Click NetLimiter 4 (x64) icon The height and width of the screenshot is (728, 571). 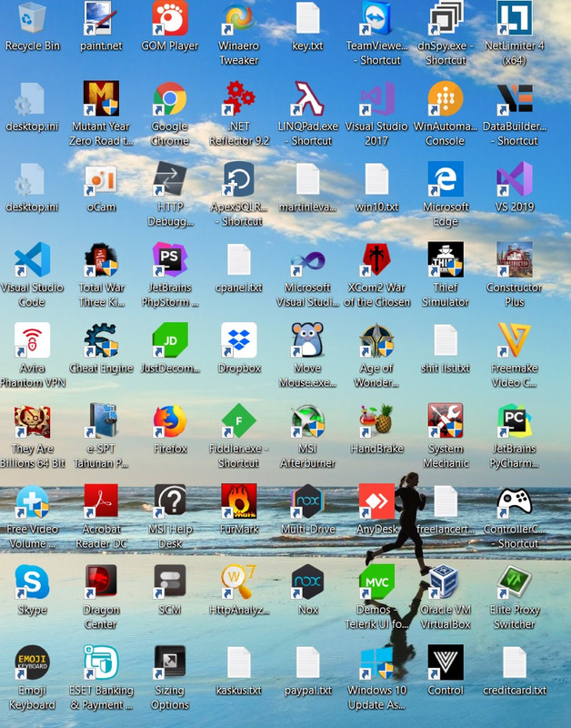515,18
